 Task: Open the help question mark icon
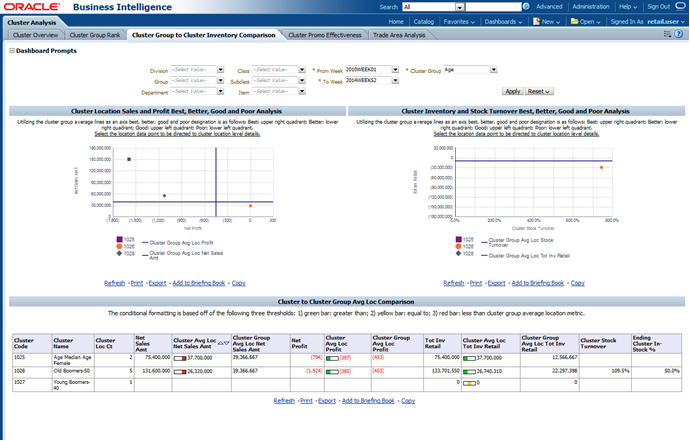(679, 34)
